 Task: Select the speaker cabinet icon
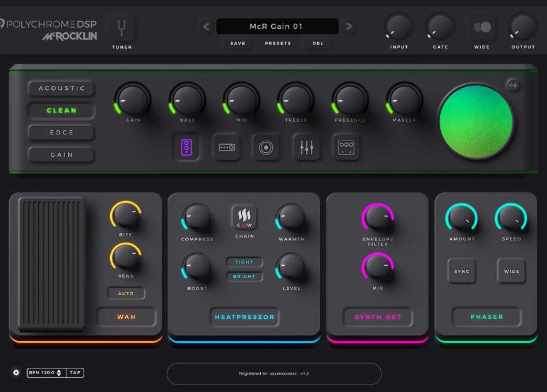point(265,148)
